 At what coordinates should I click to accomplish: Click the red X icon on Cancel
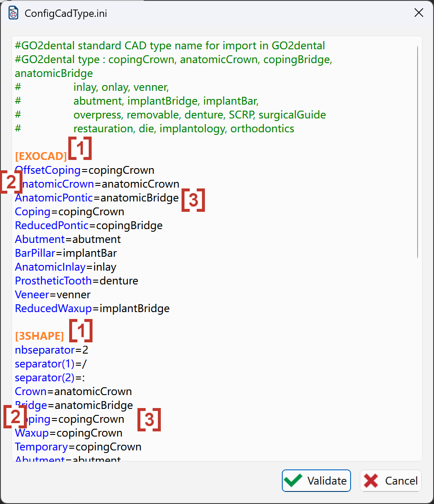coord(371,481)
